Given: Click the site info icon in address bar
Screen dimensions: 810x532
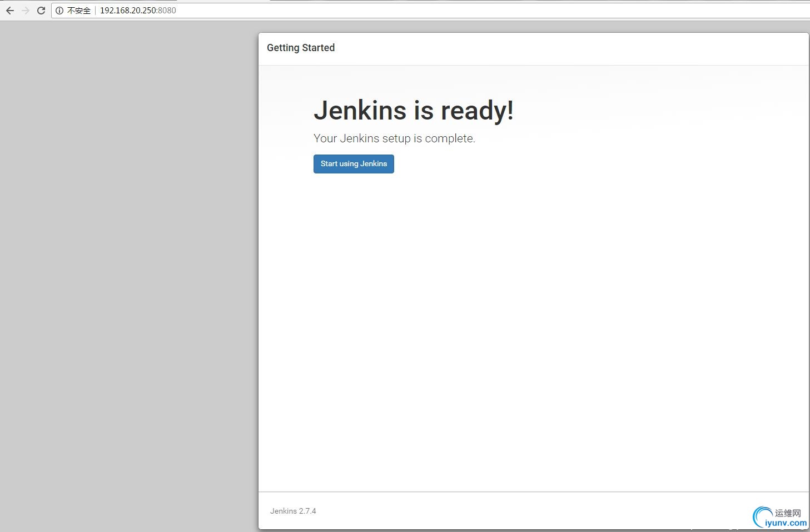Looking at the screenshot, I should click(59, 11).
